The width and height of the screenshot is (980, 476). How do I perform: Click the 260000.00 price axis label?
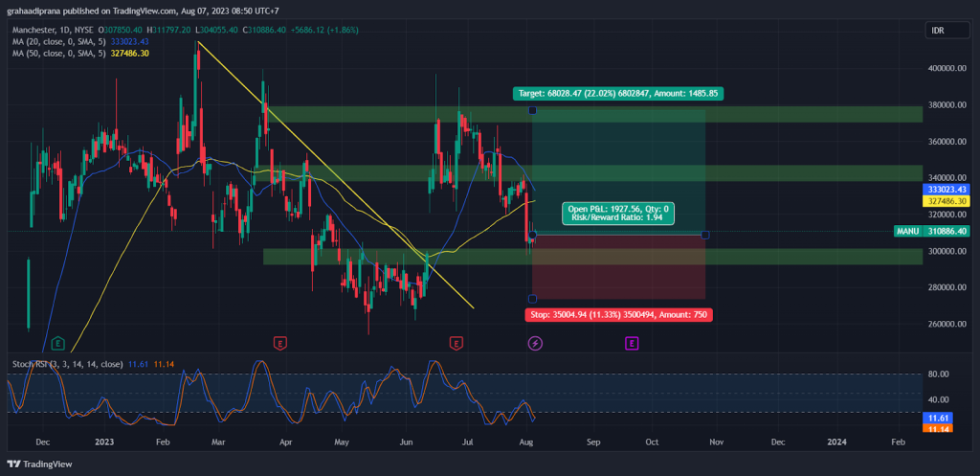947,324
